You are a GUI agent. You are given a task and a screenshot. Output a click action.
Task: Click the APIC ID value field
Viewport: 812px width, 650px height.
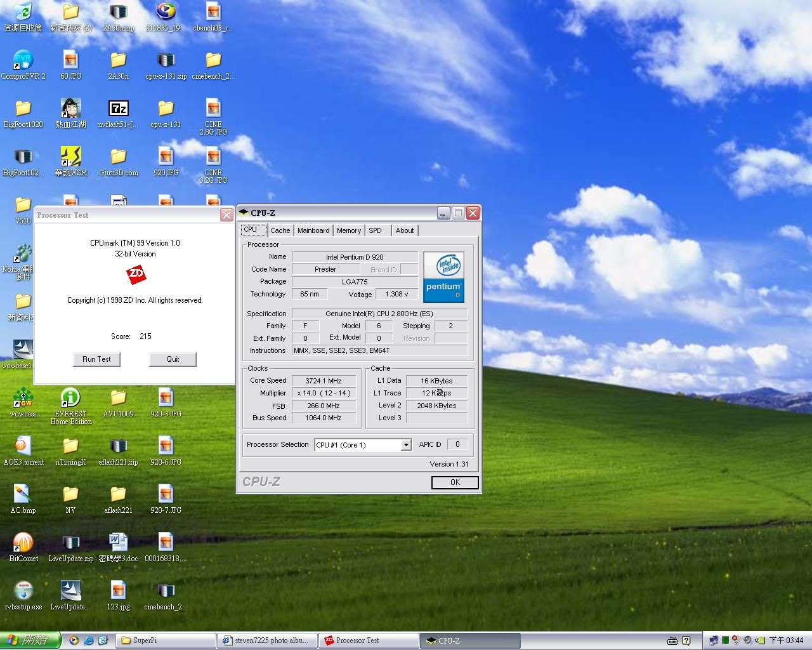457,444
